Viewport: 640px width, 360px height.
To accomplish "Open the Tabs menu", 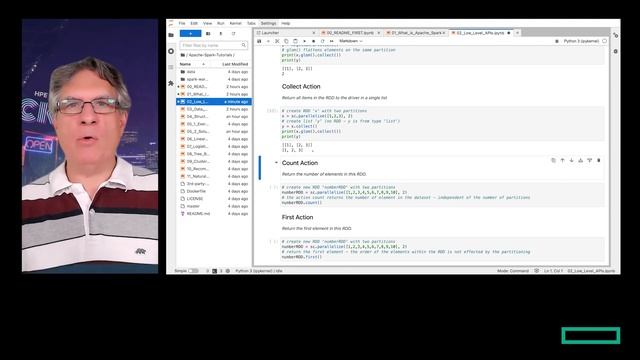I will pos(251,23).
